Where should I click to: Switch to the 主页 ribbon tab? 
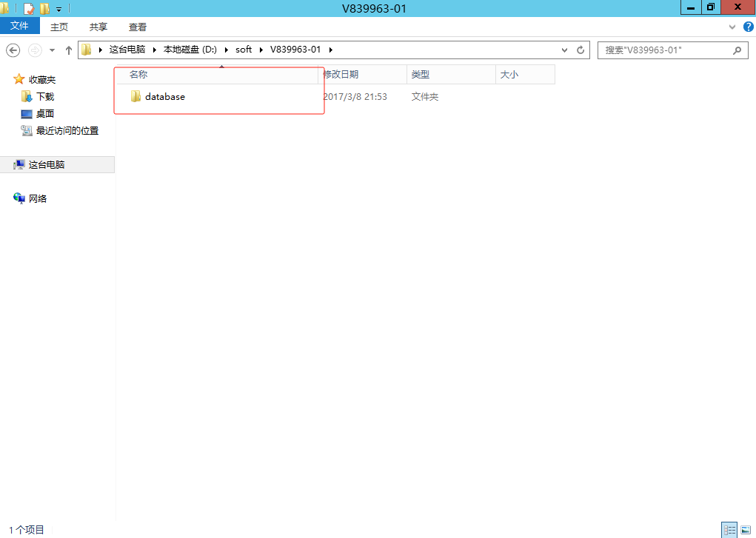pyautogui.click(x=59, y=27)
